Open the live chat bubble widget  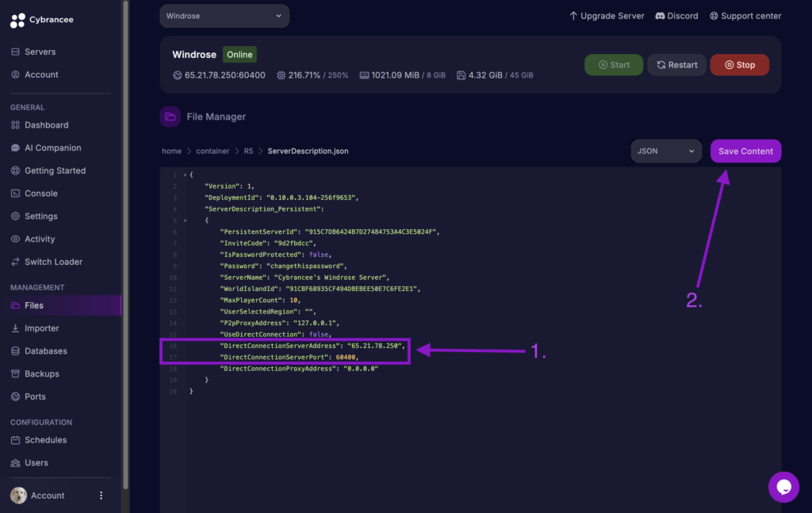point(783,487)
